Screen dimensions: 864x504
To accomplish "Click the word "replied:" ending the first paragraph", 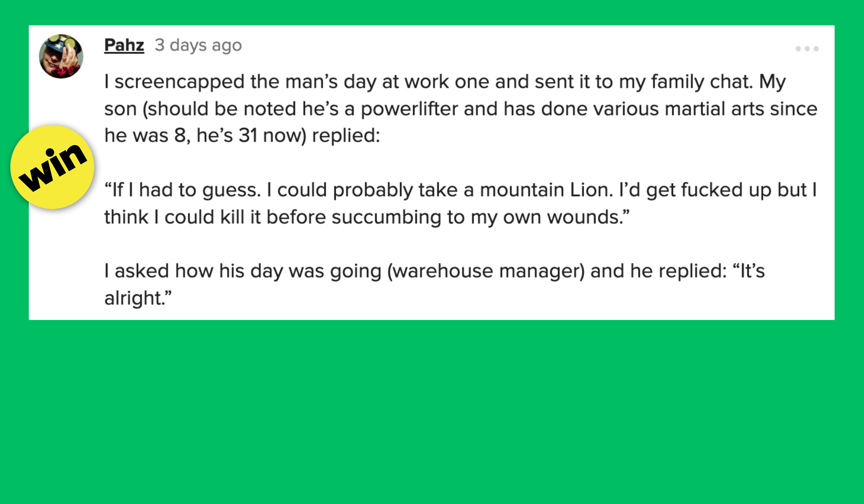I will tap(346, 135).
